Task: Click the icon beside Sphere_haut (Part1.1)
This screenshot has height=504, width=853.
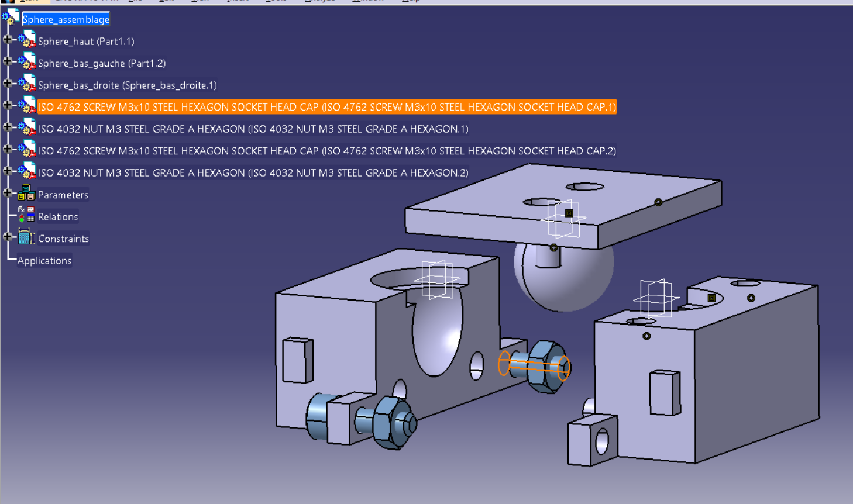Action: (x=27, y=40)
